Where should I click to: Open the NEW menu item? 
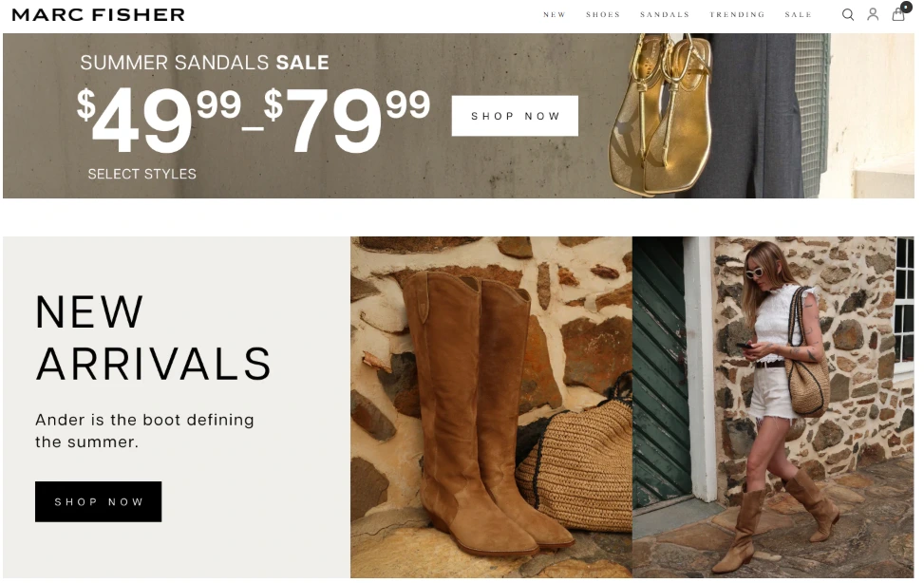point(554,15)
